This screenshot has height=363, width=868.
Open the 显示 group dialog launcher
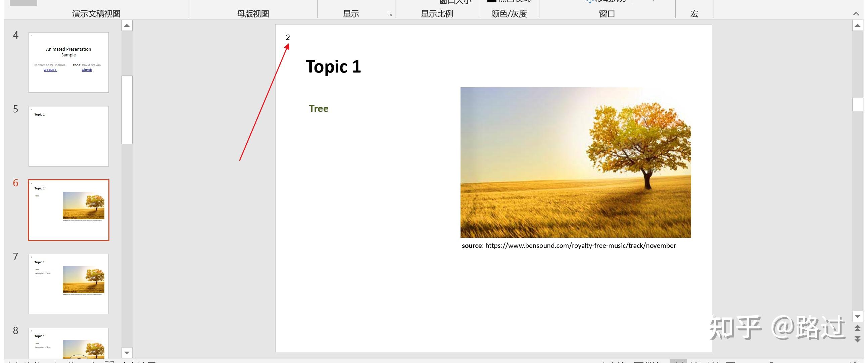click(x=390, y=14)
